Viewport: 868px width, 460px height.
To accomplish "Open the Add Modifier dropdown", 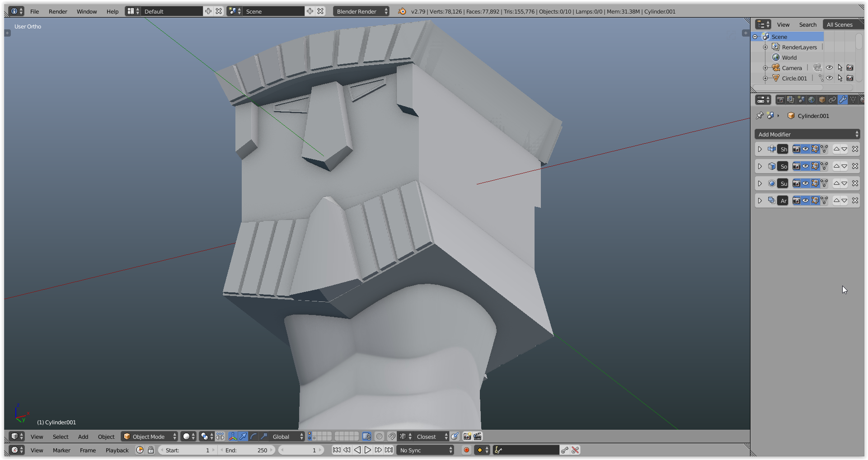I will (807, 134).
